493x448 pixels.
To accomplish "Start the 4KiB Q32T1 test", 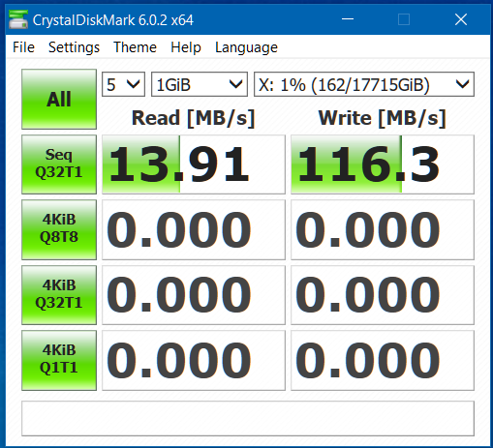I will pyautogui.click(x=59, y=295).
